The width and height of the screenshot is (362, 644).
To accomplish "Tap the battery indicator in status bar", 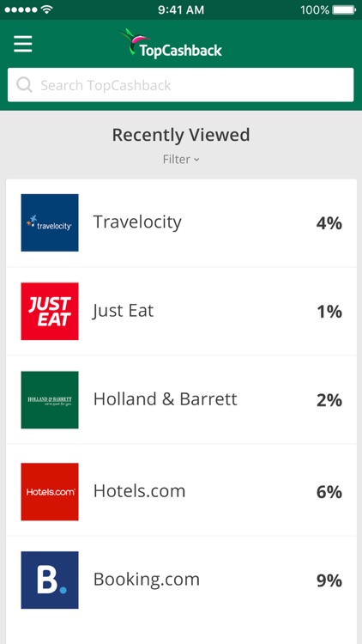I will coord(344,9).
